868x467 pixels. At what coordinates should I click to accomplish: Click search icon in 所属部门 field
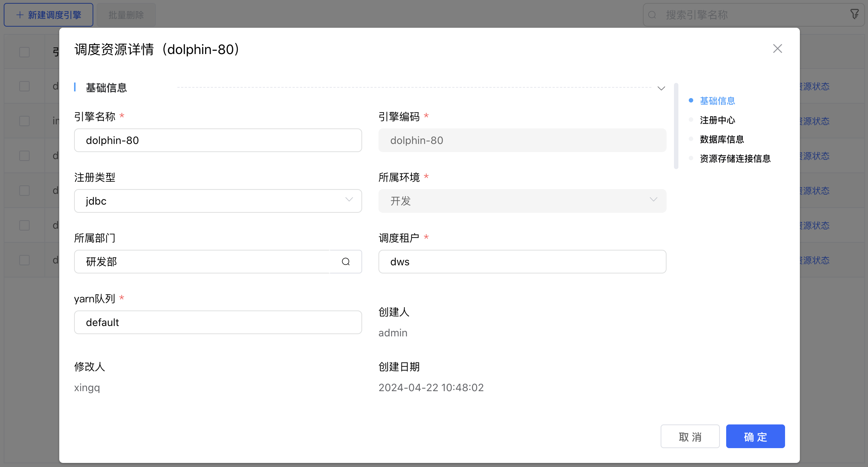(x=345, y=262)
